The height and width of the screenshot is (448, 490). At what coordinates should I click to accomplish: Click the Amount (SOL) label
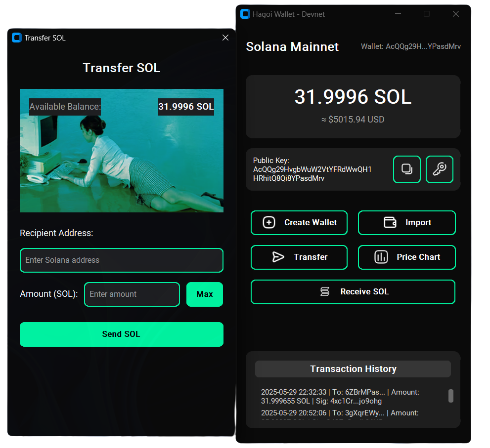tap(49, 294)
